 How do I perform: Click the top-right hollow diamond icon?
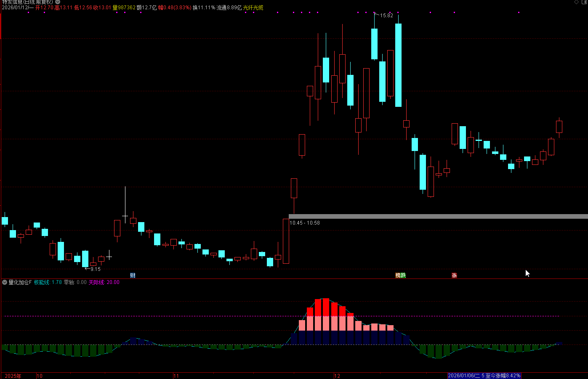[576, 2]
